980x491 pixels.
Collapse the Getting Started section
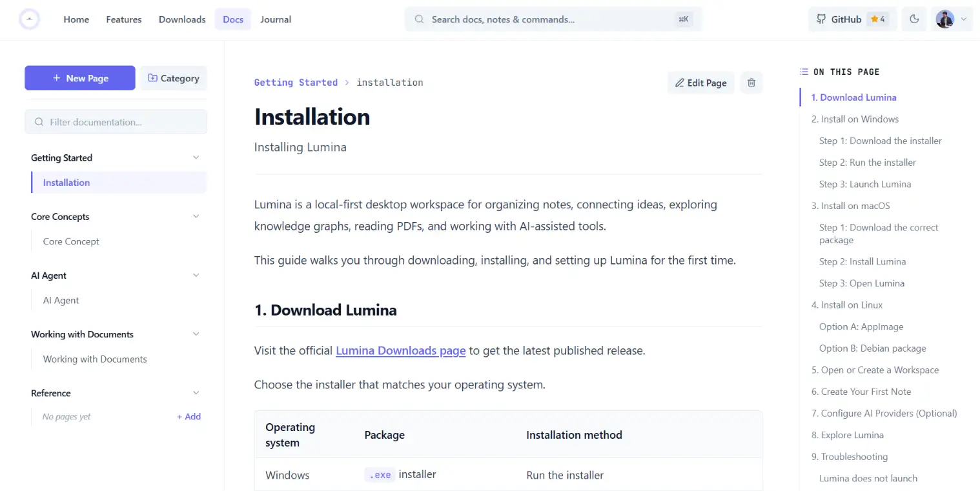click(196, 157)
